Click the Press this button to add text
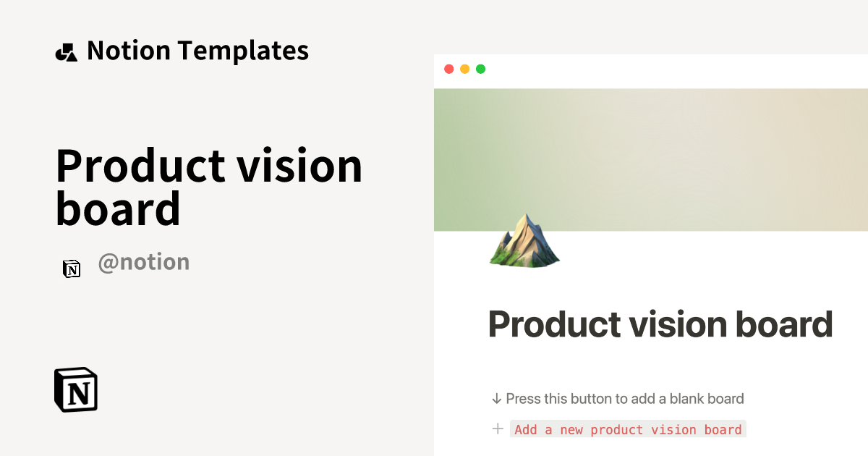Screen dimensions: 868x456 [x=625, y=398]
